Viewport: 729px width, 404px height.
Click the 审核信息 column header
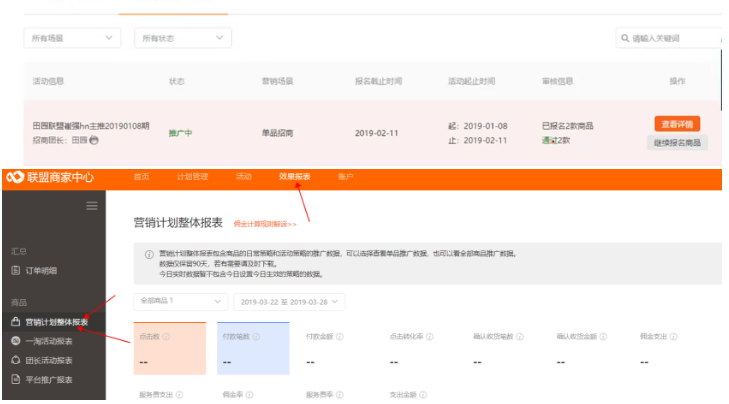tap(557, 81)
